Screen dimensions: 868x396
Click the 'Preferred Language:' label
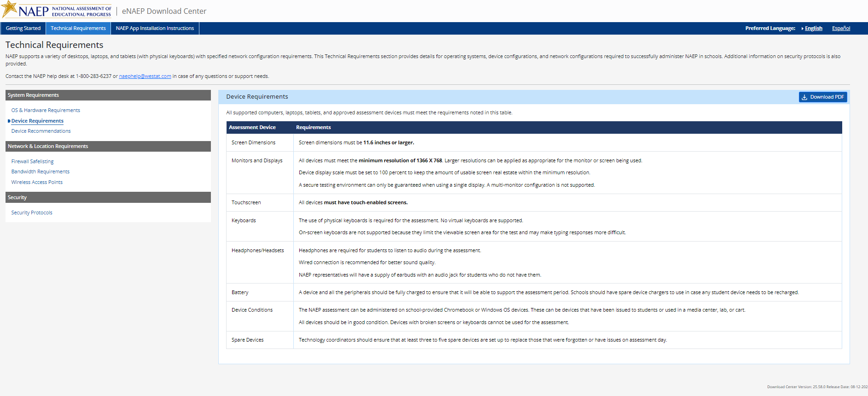pos(770,28)
